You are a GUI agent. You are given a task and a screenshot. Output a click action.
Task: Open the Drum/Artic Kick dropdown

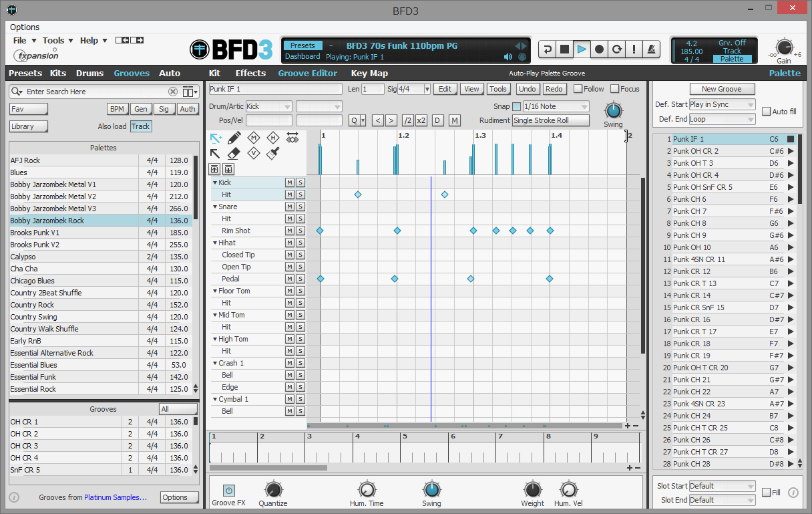(x=268, y=106)
